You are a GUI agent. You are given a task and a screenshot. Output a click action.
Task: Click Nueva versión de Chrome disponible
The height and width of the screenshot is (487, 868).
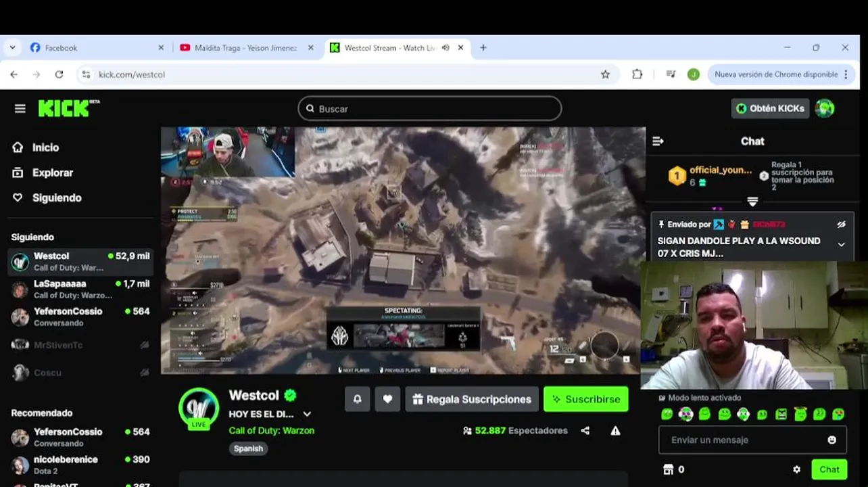click(777, 74)
